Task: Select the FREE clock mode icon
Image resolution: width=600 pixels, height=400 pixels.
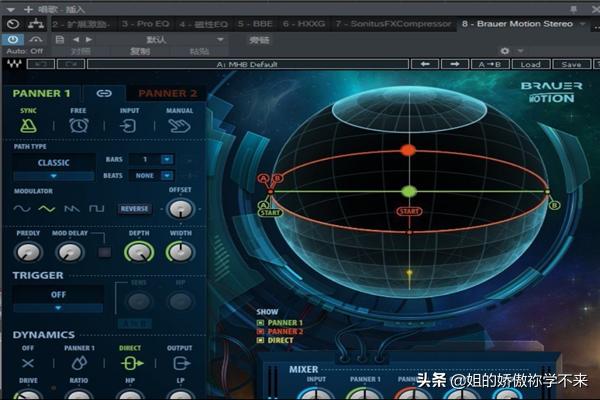Action: [x=78, y=126]
